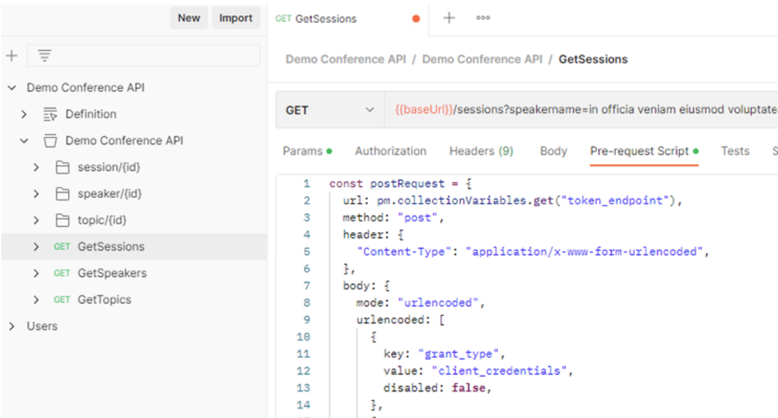Collapse the top-level Demo Conference API
Image resolution: width=778 pixels, height=418 pixels.
point(12,88)
